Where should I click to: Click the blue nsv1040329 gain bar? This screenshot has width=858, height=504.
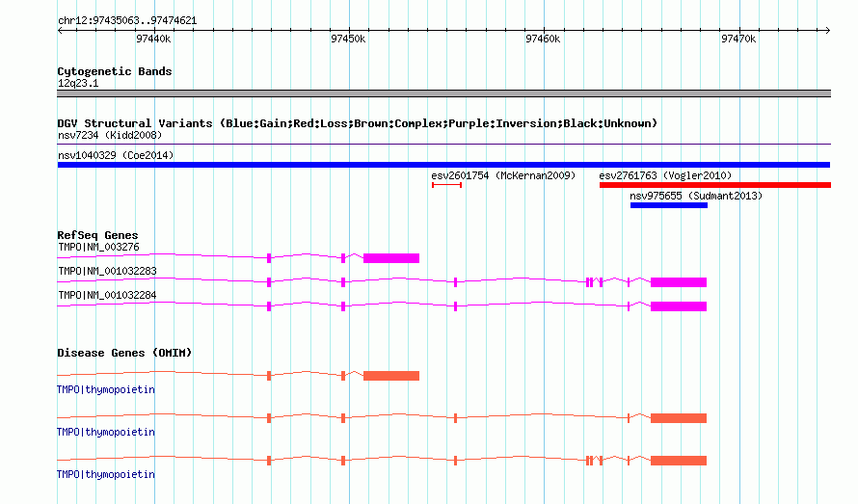[x=443, y=165]
